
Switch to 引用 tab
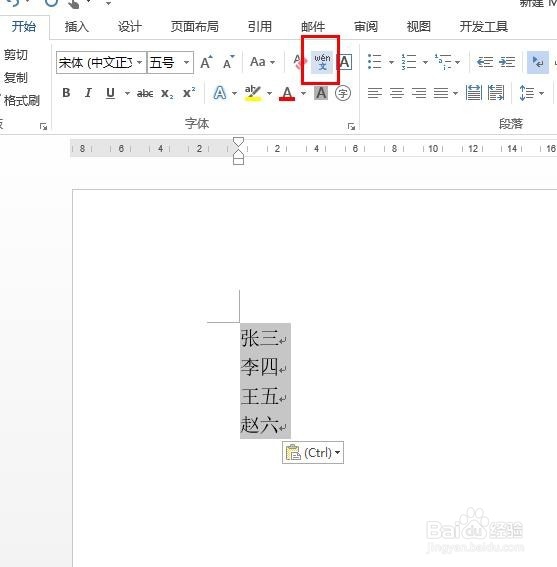(260, 26)
